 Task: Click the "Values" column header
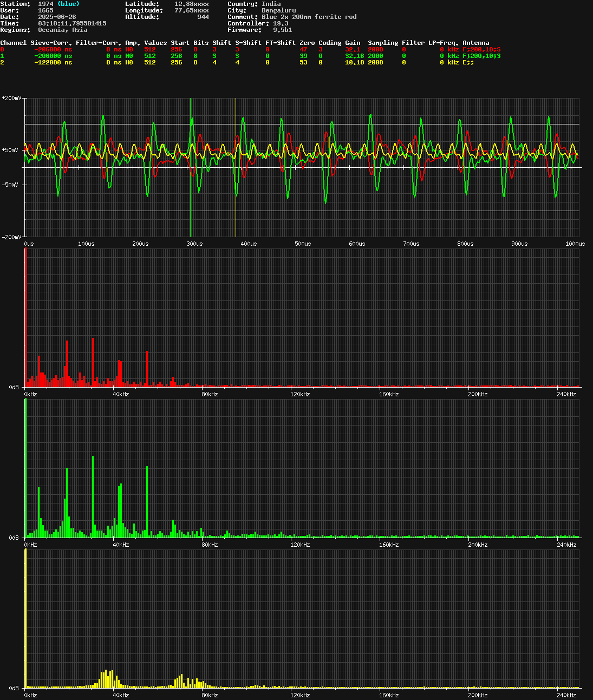point(155,43)
